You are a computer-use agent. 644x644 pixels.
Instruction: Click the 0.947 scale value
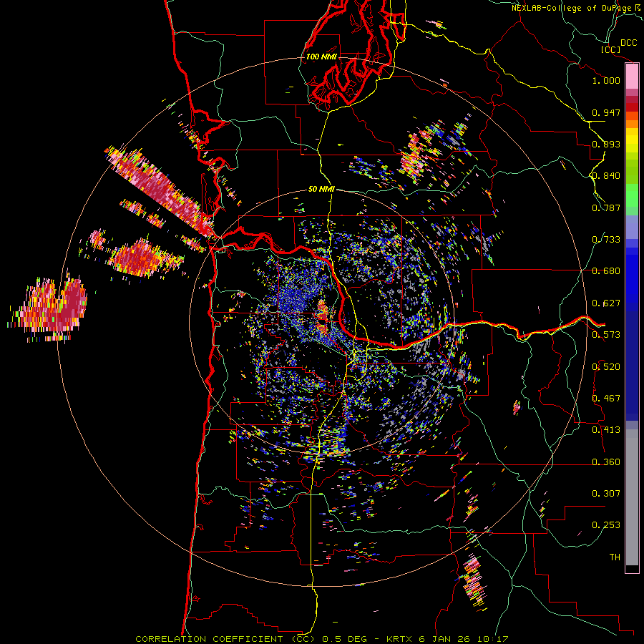[606, 112]
